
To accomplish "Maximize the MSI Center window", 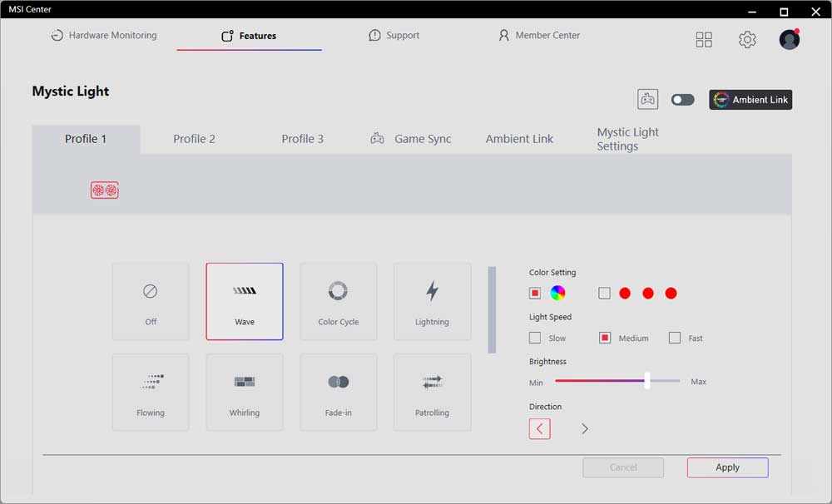I will [784, 12].
